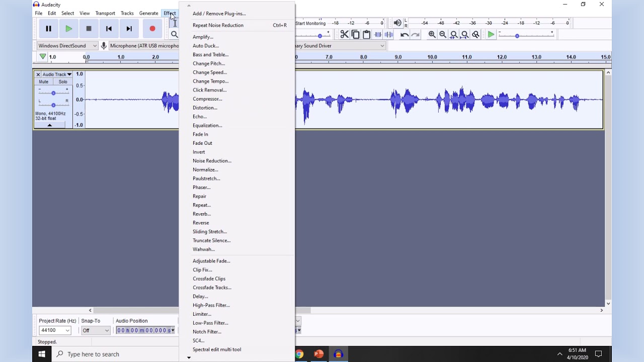Viewport: 644px width, 362px height.
Task: Click the taskbar search box
Action: coord(115,354)
